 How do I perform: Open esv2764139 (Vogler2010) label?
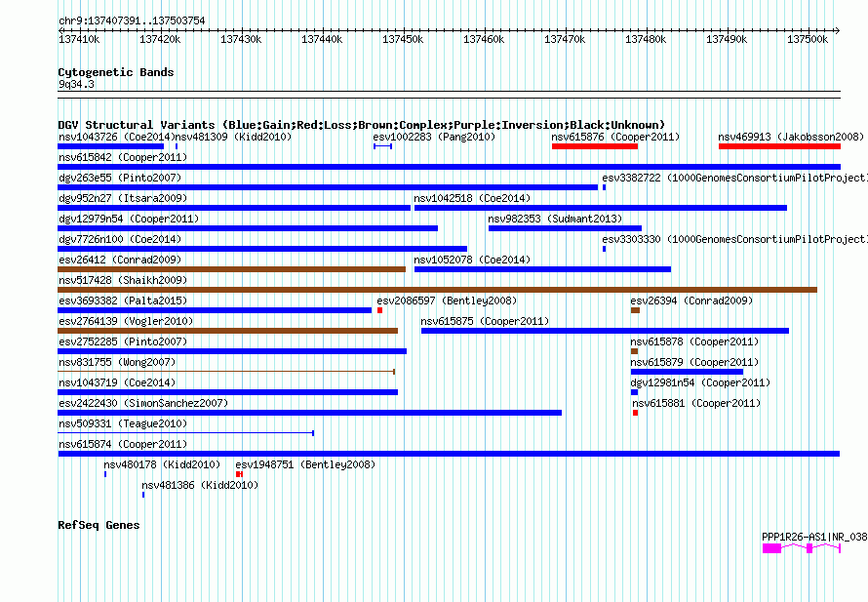126,321
